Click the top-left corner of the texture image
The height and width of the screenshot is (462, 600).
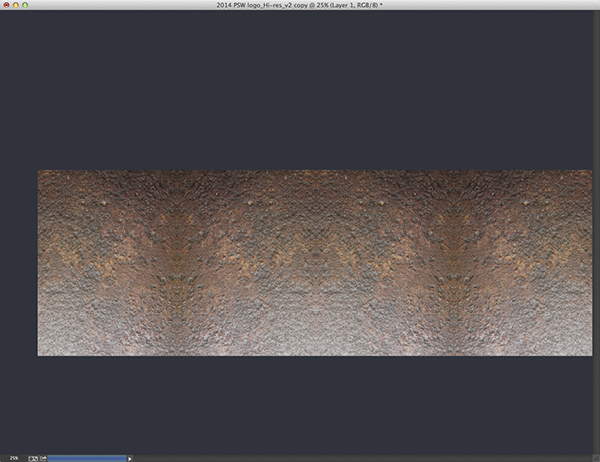coord(39,171)
